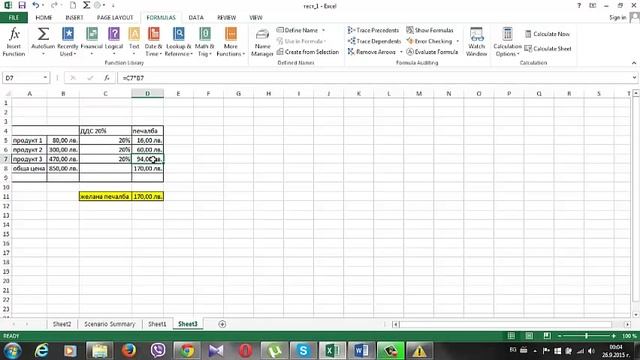Switch to Page Break Preview in status bar
Screen dimensions: 640x360
(547, 336)
